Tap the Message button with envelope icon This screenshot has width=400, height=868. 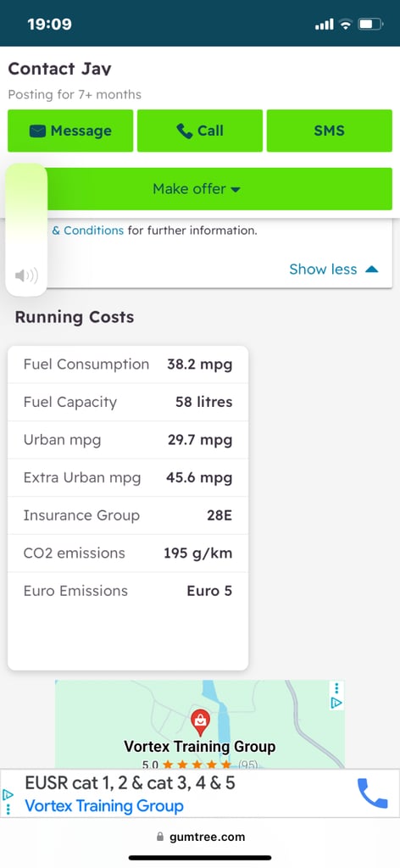tap(70, 131)
